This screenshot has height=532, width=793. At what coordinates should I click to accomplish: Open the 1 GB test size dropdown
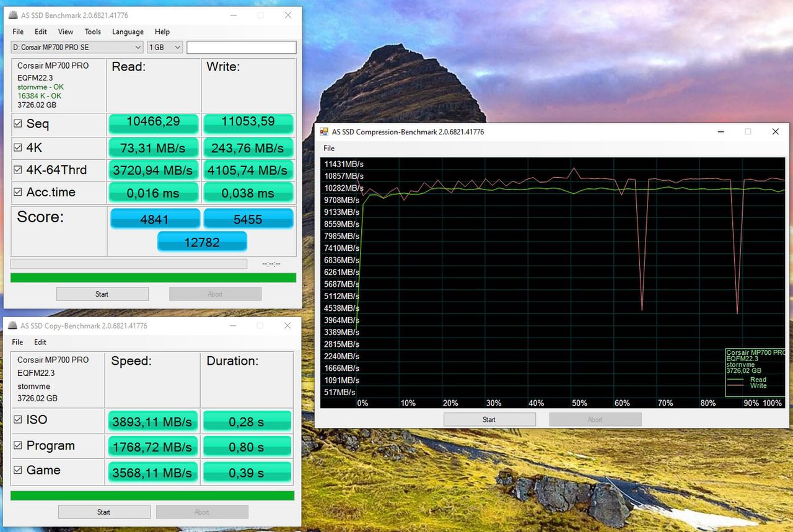165,47
